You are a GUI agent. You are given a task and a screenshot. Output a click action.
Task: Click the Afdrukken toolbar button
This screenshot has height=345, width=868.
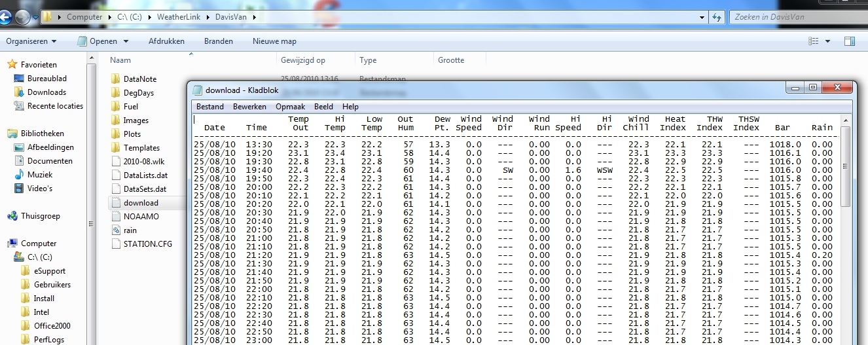tap(166, 41)
